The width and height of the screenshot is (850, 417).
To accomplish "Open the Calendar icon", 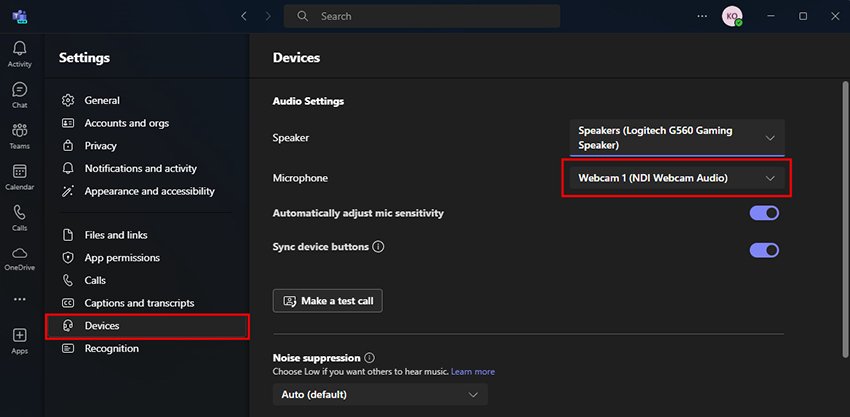I will (x=20, y=177).
